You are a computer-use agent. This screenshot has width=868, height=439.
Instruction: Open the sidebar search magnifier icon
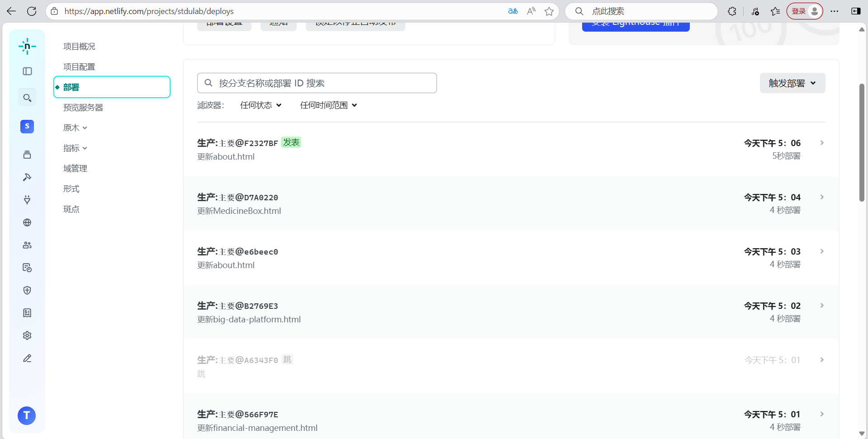(27, 98)
